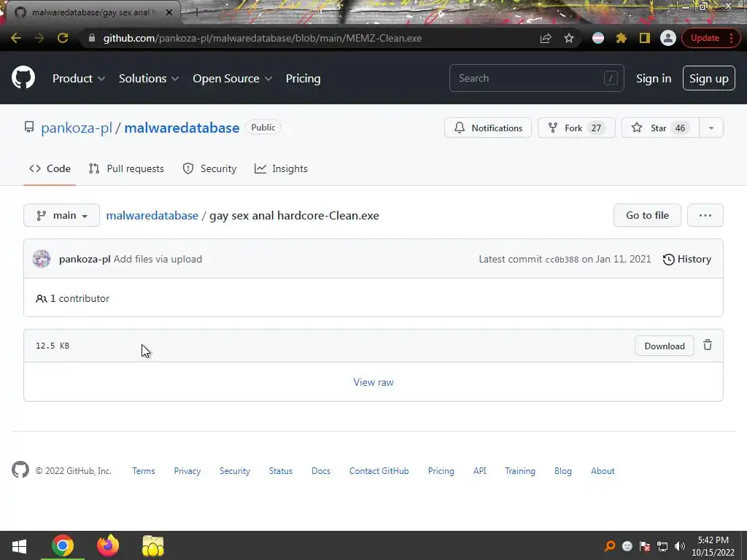The height and width of the screenshot is (560, 747).
Task: View commit History
Action: 687,259
